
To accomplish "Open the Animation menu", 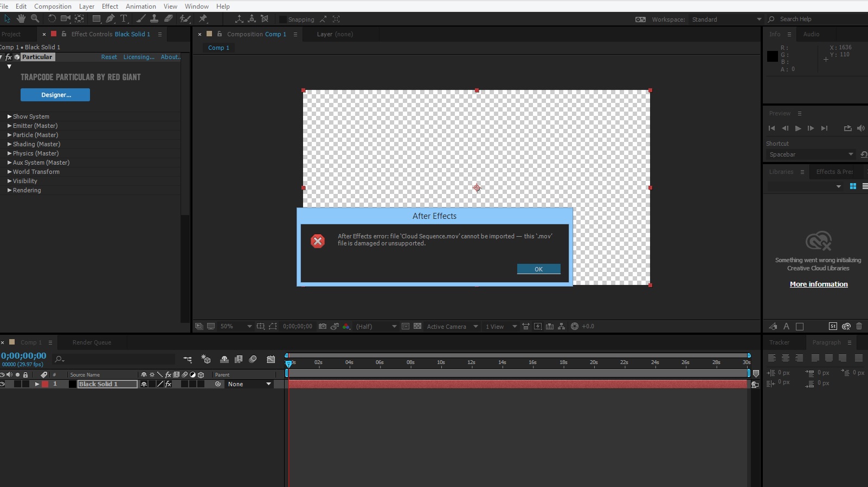I will pyautogui.click(x=141, y=7).
